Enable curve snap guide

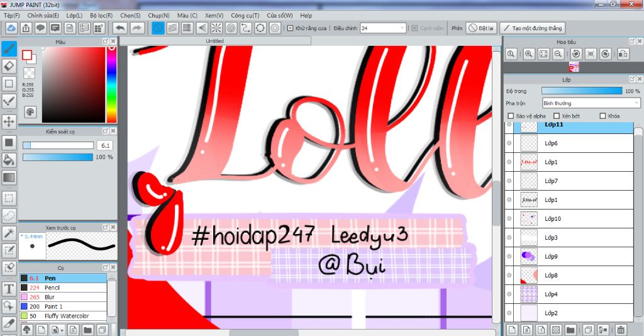[x=246, y=28]
